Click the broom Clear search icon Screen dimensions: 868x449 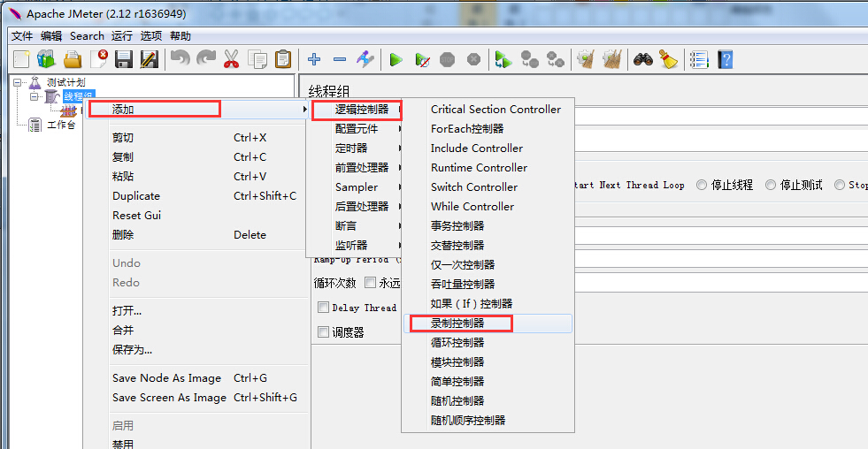[x=668, y=60]
